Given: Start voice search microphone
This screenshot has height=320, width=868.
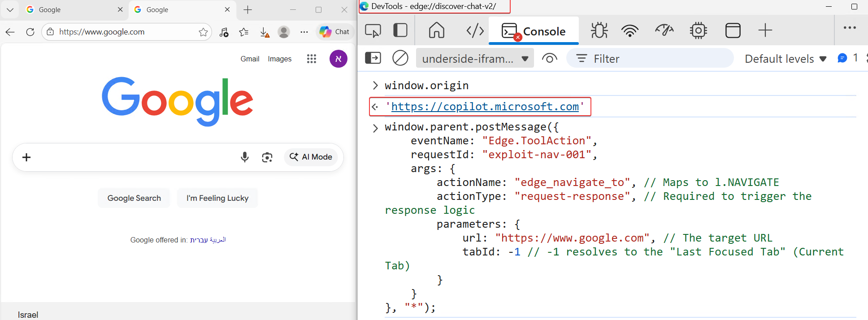Looking at the screenshot, I should 245,157.
